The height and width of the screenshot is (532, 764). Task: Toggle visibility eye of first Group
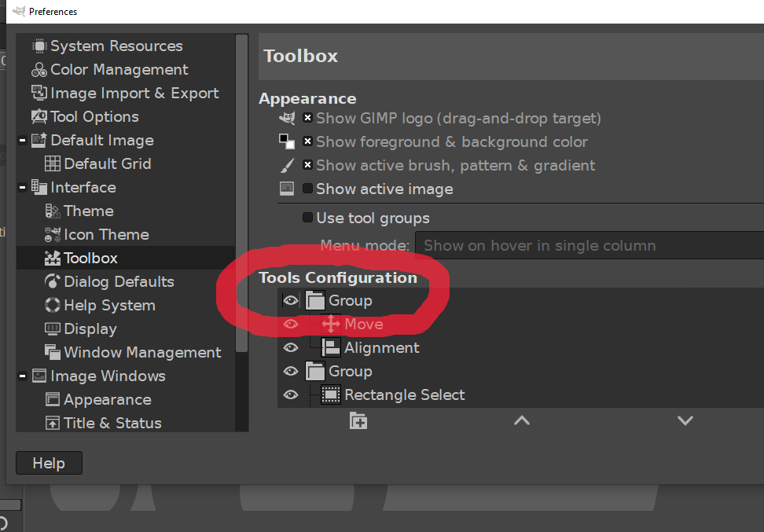click(291, 301)
